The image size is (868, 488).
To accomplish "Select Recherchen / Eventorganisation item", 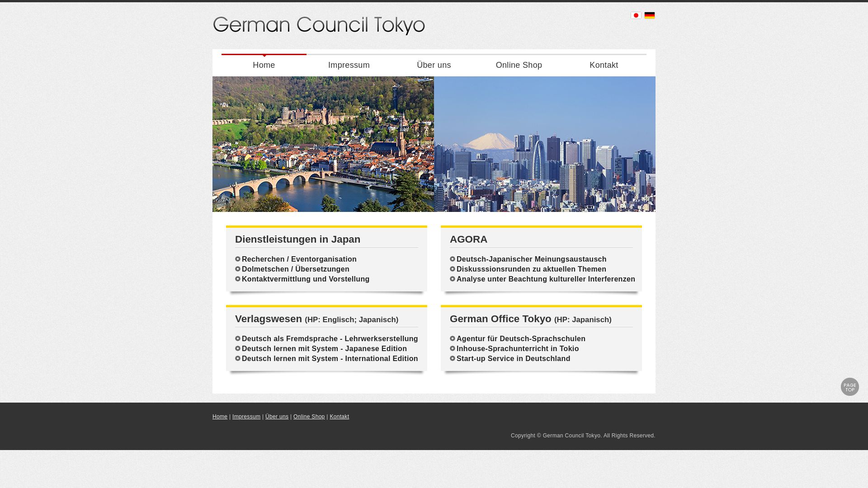I will 299,259.
